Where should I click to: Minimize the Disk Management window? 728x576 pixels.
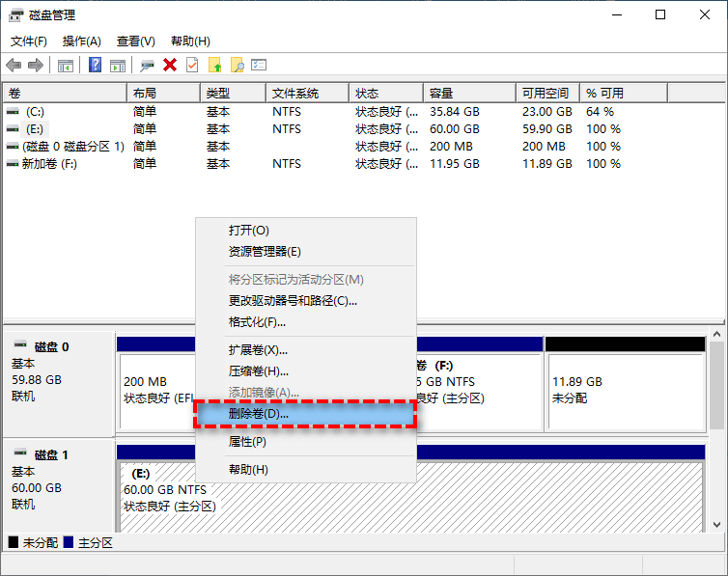point(617,14)
